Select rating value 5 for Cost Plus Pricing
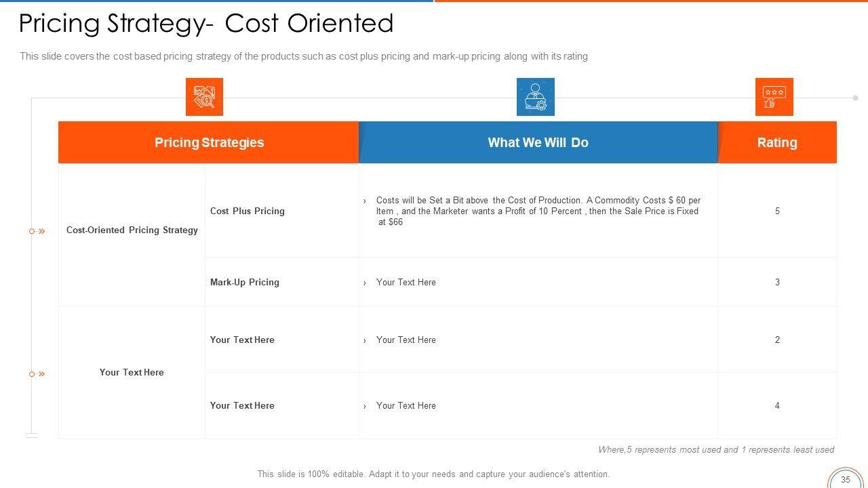The height and width of the screenshot is (488, 868). click(777, 211)
